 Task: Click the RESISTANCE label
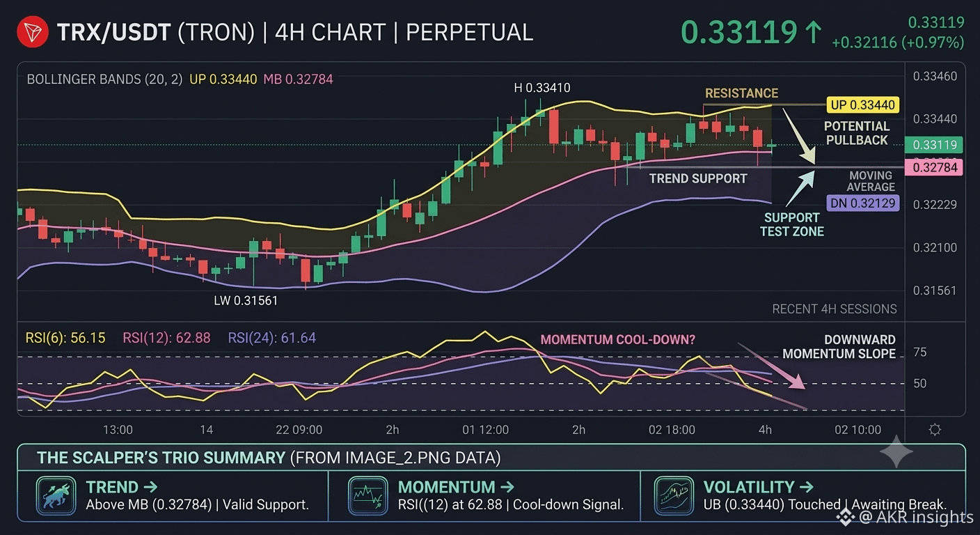click(x=741, y=93)
